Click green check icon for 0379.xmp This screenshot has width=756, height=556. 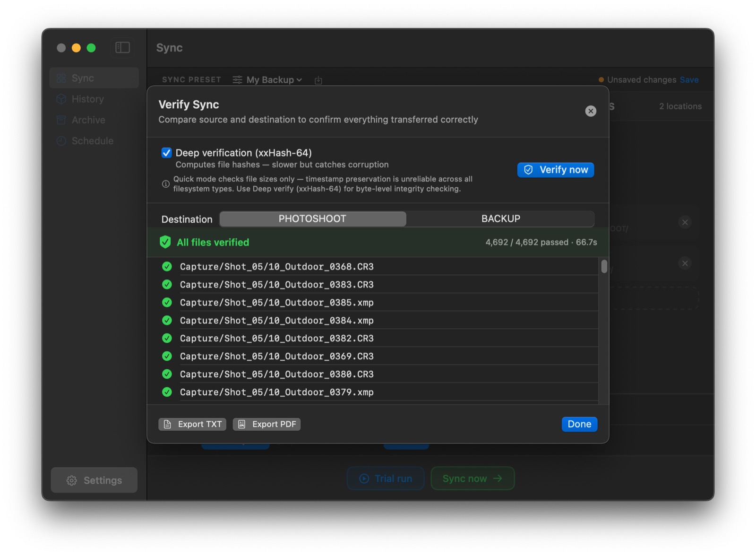coord(167,392)
